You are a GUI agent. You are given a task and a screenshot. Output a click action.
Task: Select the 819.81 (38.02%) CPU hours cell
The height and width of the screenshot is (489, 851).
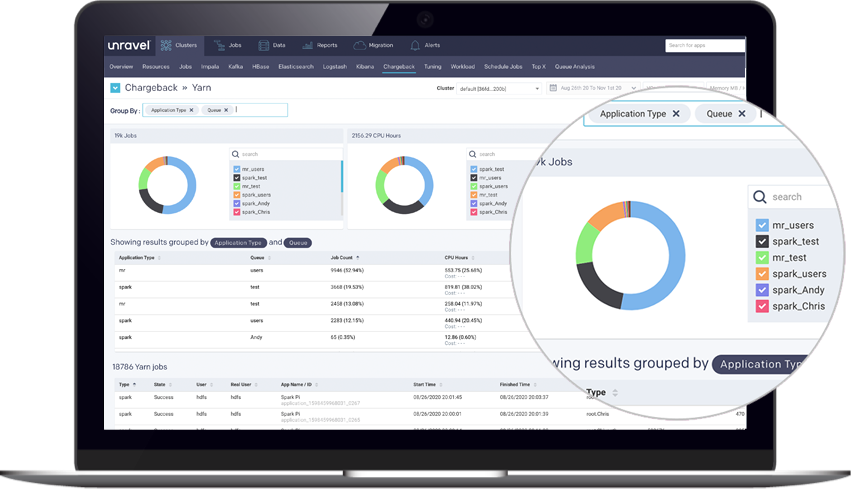(x=463, y=287)
